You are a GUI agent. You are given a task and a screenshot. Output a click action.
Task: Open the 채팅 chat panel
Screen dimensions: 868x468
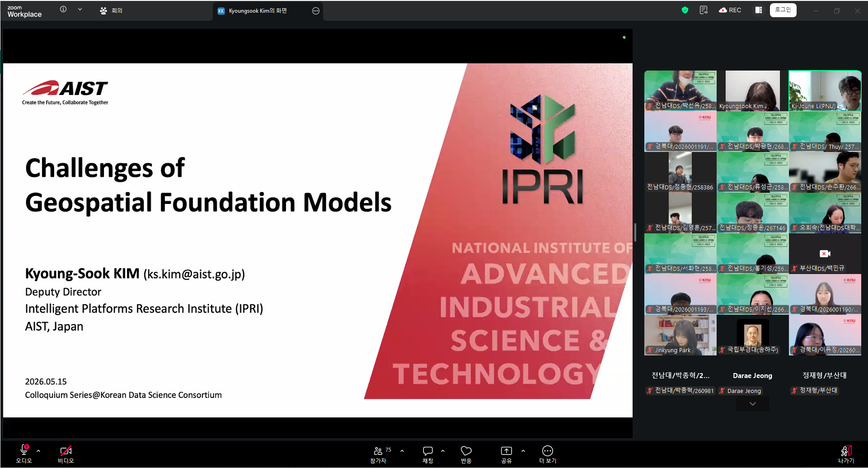click(x=428, y=454)
